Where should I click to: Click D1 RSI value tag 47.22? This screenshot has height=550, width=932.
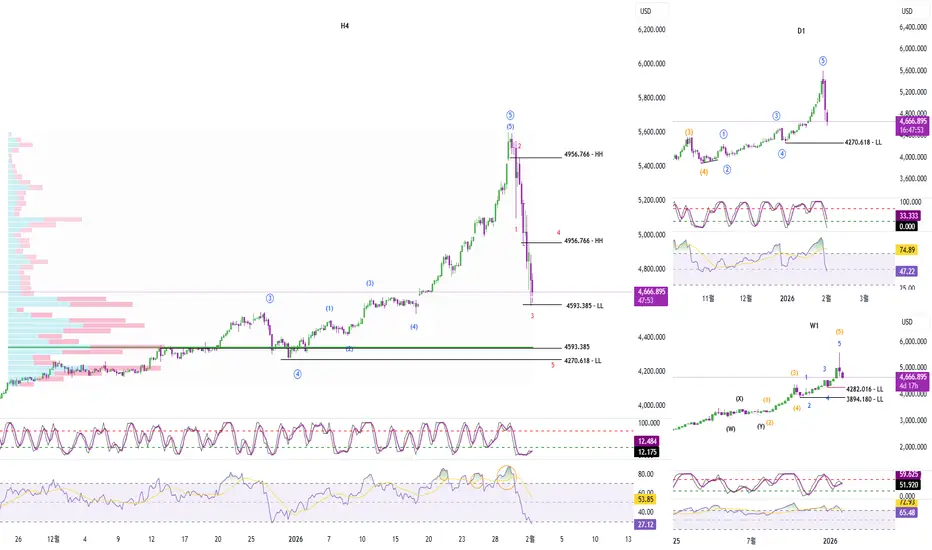(907, 271)
